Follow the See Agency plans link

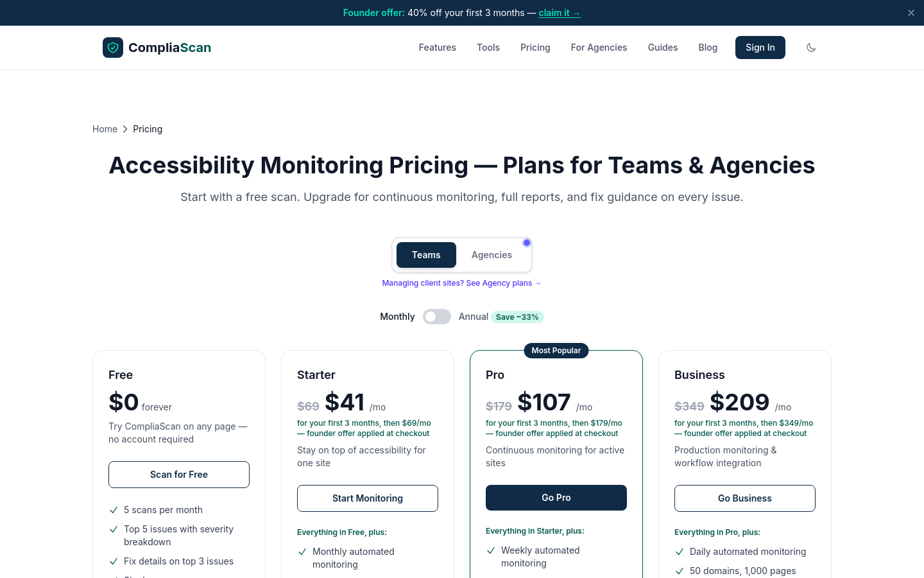pyautogui.click(x=462, y=283)
